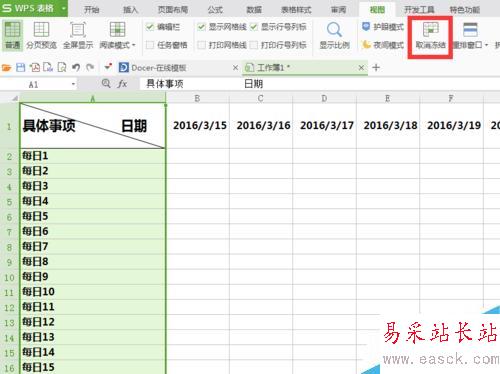500x374 pixels.
Task: Open the 特色功能 ribbon tab
Action: coord(465,10)
